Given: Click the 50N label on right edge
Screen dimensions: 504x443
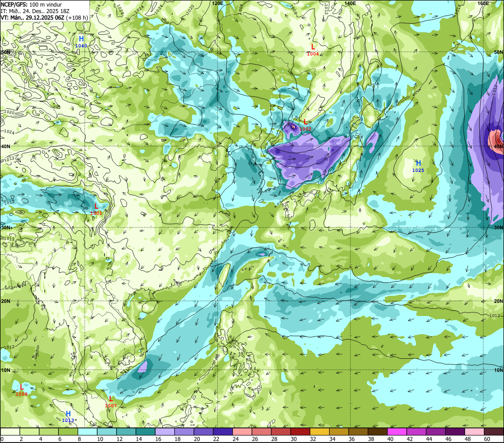Looking at the screenshot, I should [498, 52].
